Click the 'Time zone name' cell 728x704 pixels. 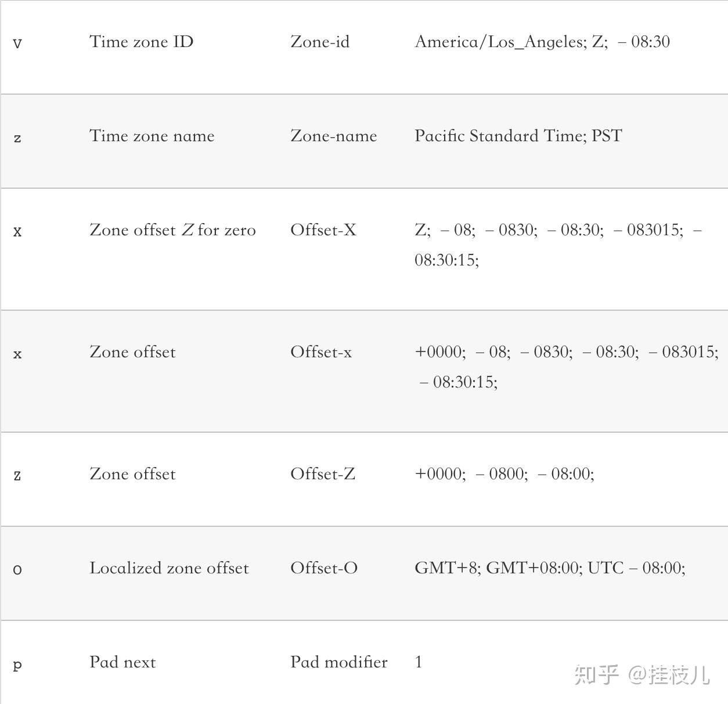[x=152, y=136]
